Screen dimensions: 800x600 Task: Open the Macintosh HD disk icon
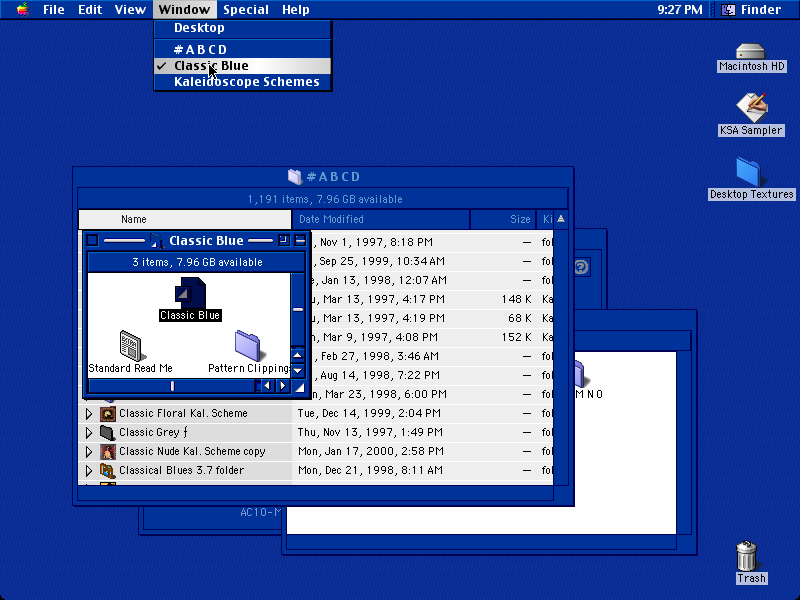[751, 52]
